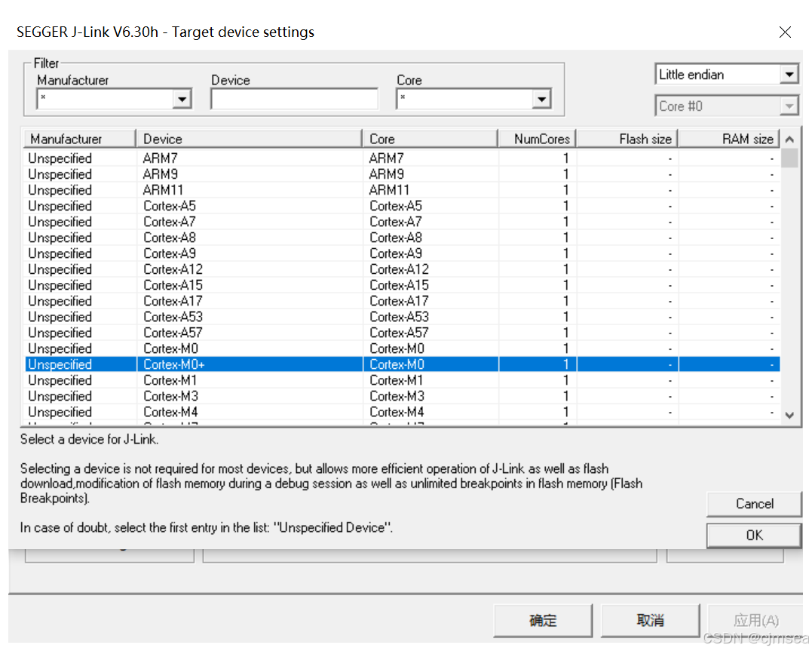Select the Cortex-A12 device row

tap(403, 269)
